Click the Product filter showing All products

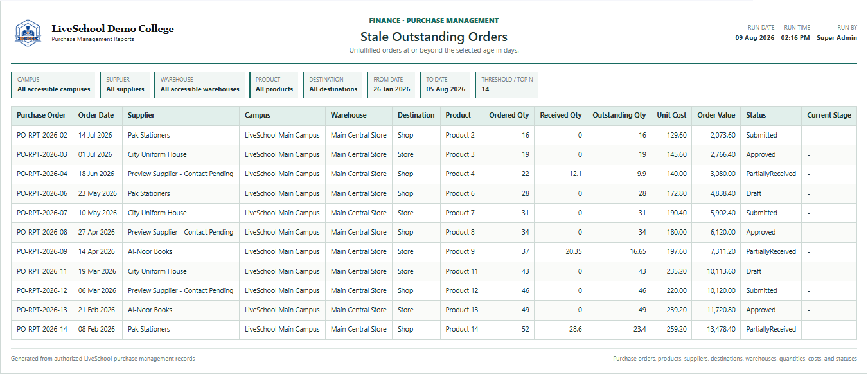tap(274, 84)
